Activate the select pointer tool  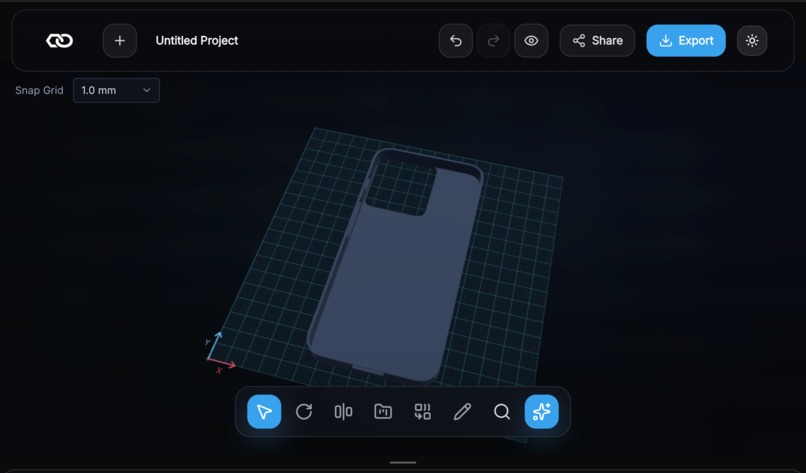264,412
